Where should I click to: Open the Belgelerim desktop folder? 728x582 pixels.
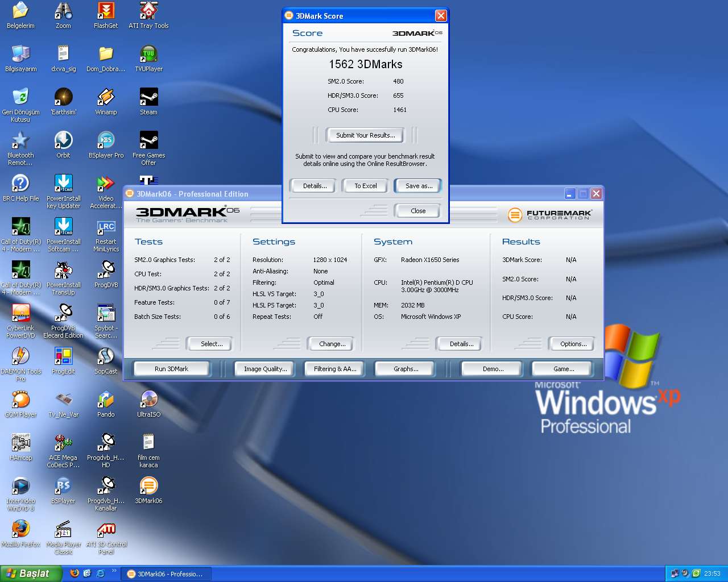coord(20,15)
